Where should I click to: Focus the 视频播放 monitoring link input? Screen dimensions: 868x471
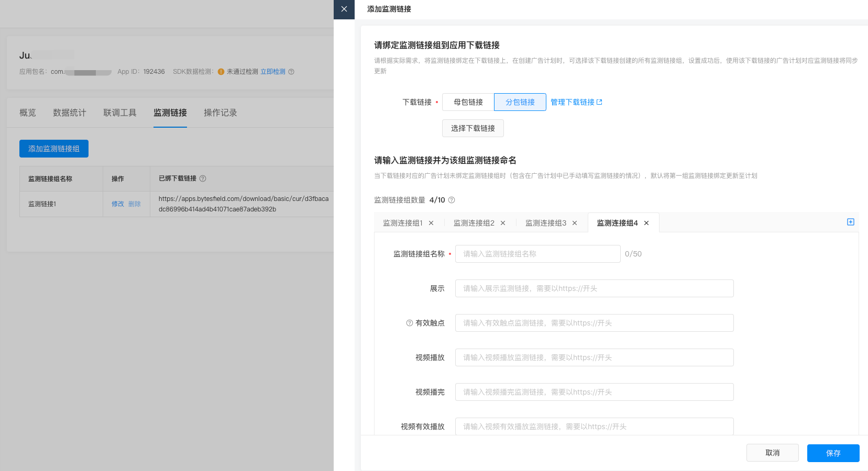595,357
